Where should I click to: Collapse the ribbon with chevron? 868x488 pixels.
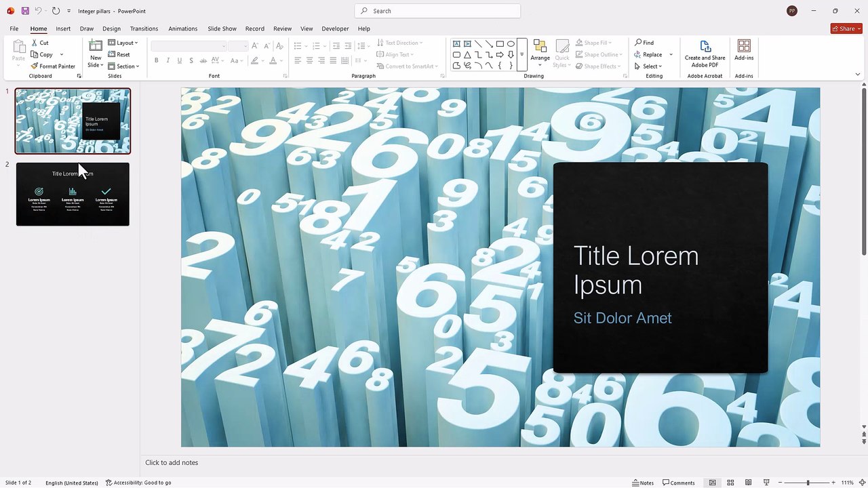857,75
